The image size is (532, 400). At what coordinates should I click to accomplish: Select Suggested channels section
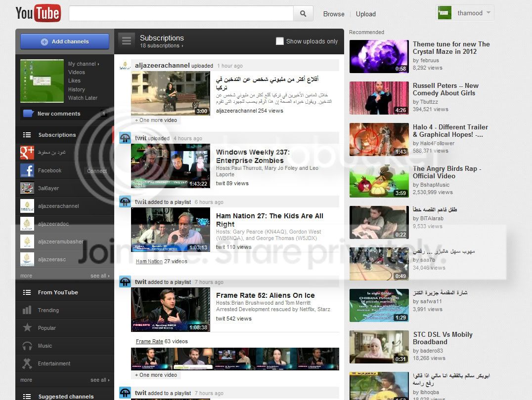click(x=64, y=396)
